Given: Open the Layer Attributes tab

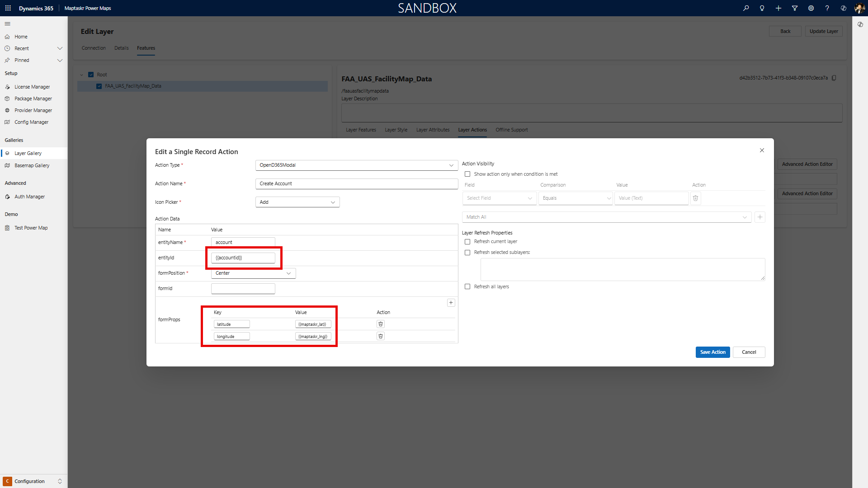Looking at the screenshot, I should 432,130.
